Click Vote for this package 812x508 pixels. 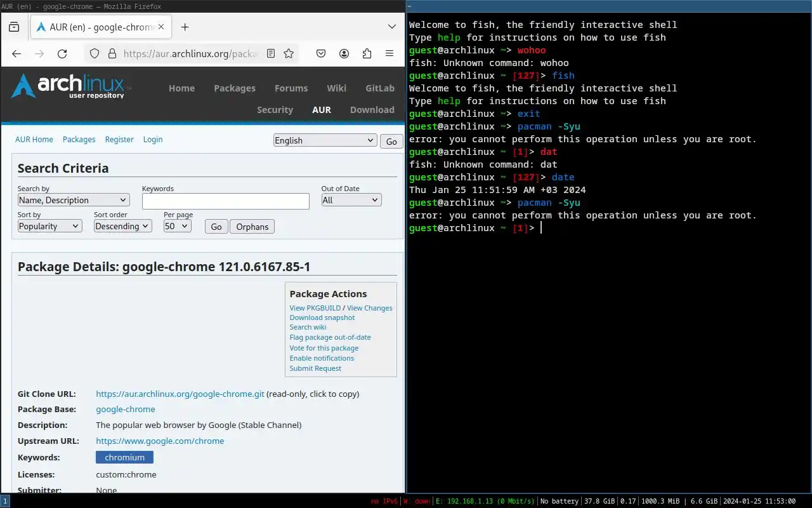(x=324, y=348)
